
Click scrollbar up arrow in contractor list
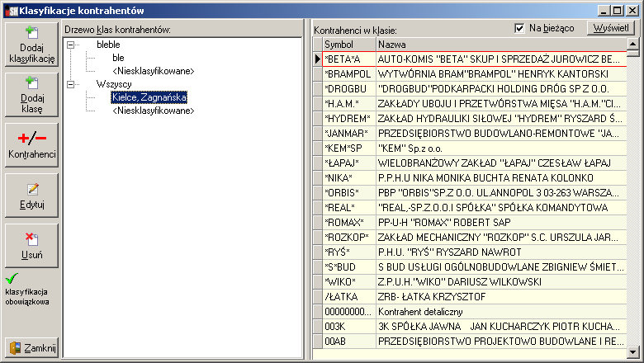(633, 44)
